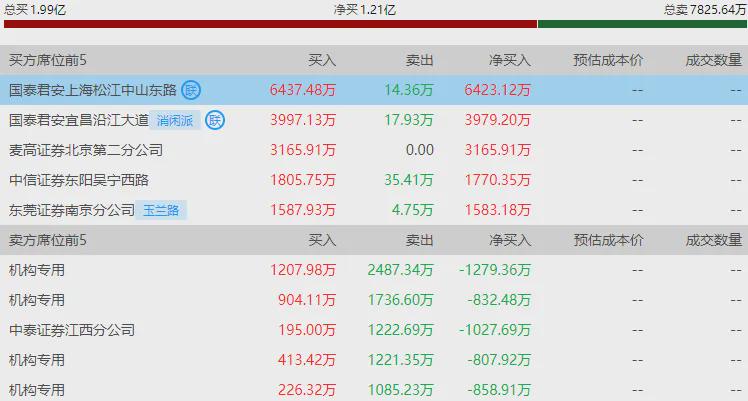Select 国泰君安宜昌沿江大道 seat name

click(79, 120)
